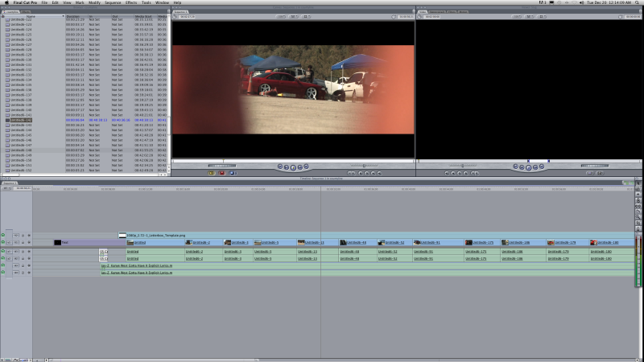The width and height of the screenshot is (644, 362).
Task: Open the Viewer zoom percentage pop-up
Action: 517,17
